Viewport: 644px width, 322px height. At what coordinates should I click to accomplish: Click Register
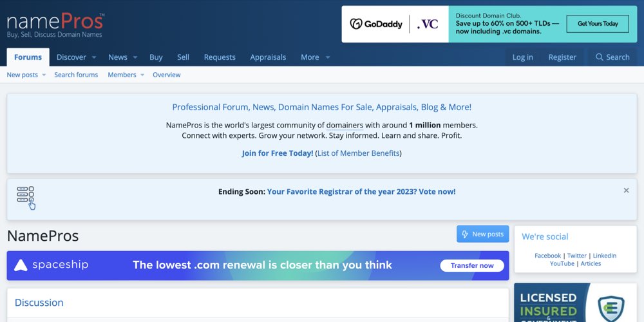(562, 57)
